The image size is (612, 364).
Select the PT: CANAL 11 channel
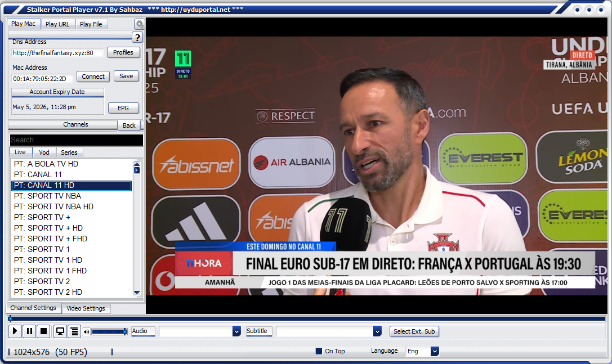(72, 174)
